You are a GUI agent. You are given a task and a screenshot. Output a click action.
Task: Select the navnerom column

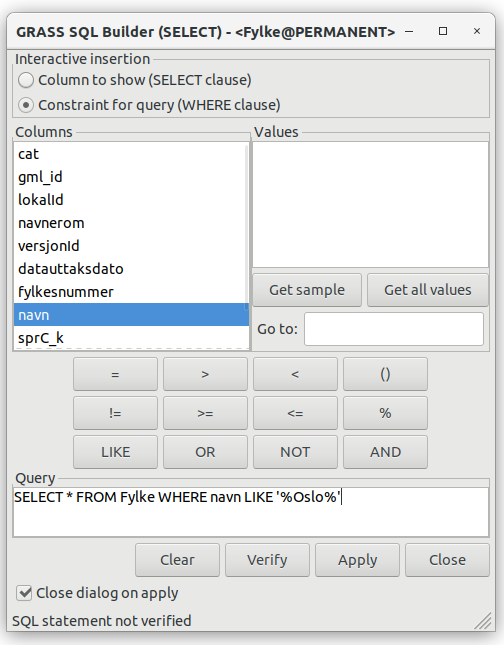point(129,223)
